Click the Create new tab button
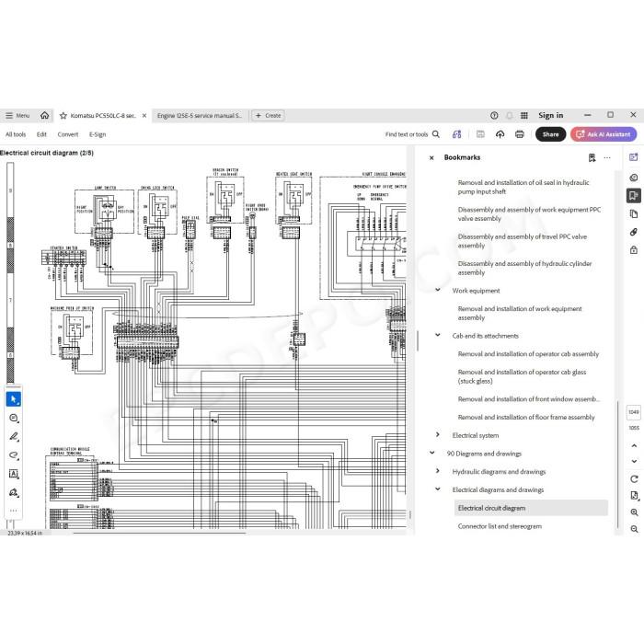This screenshot has width=644, height=644. 269,116
